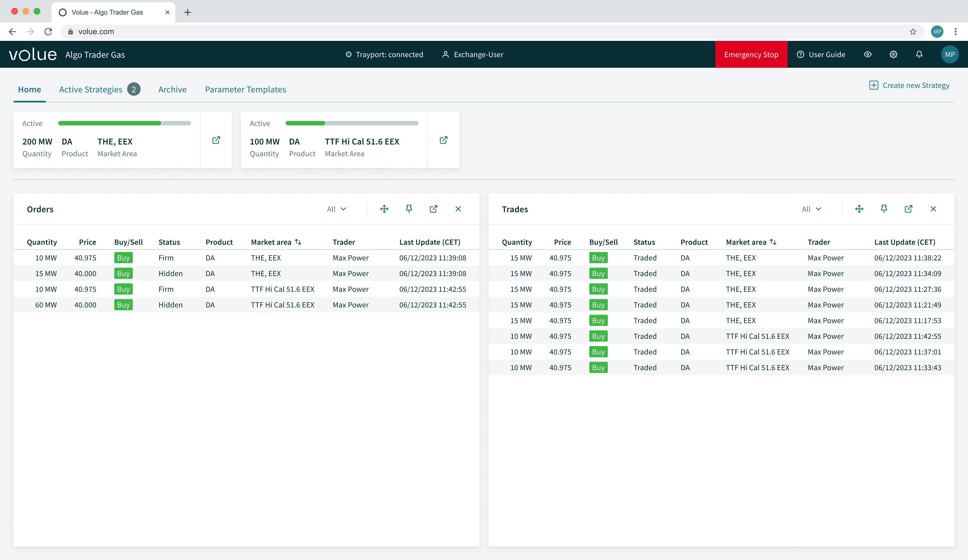This screenshot has width=968, height=560.
Task: Expand the Trades All filter dropdown
Action: [812, 209]
